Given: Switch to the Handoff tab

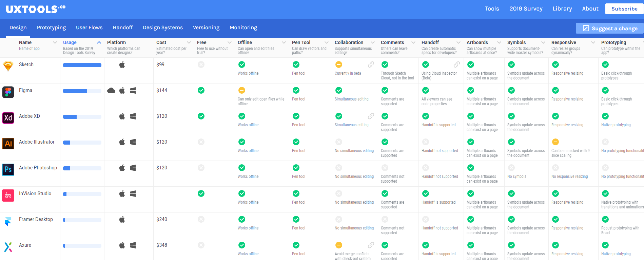Looking at the screenshot, I should [x=123, y=27].
